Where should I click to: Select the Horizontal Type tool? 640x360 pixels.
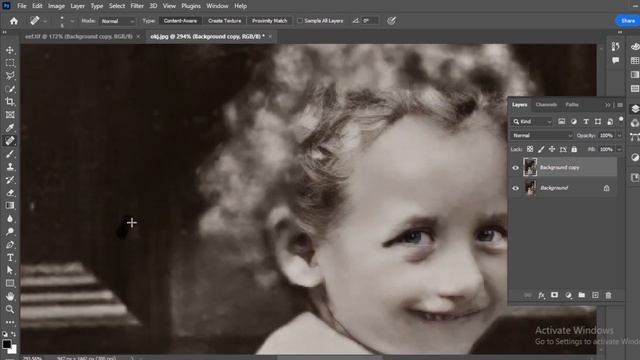(x=10, y=258)
